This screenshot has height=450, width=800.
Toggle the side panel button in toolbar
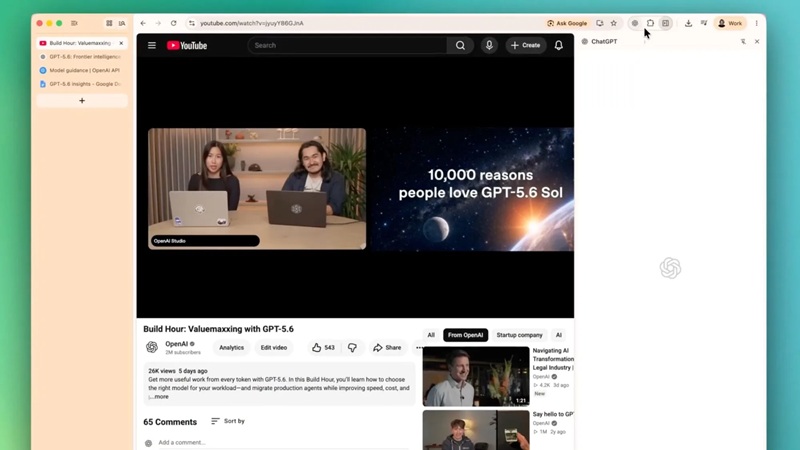tap(666, 23)
